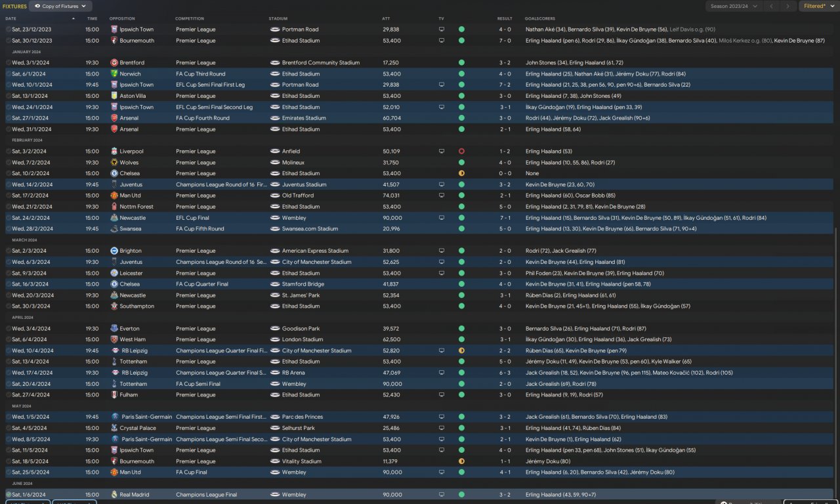The image size is (840, 504).
Task: Click the stadium icon next to Old Trafford
Action: 275,196
